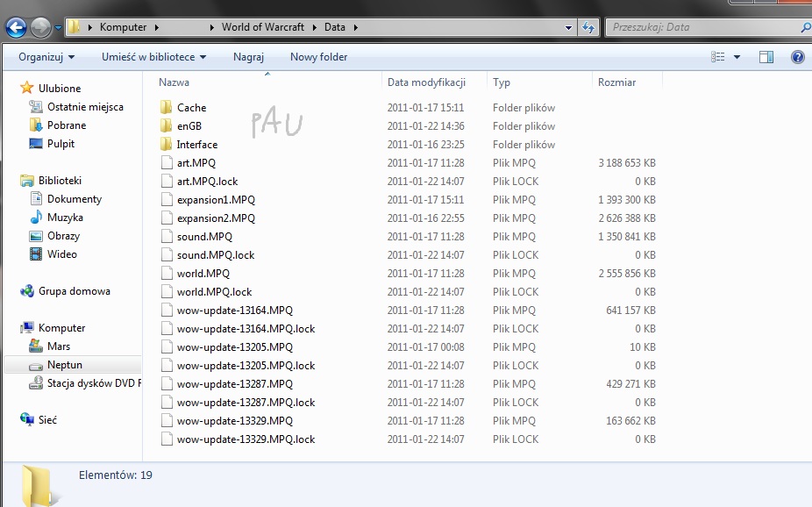Select wow-update-13164.MPQ.lock file name
This screenshot has height=507, width=812.
(x=246, y=329)
